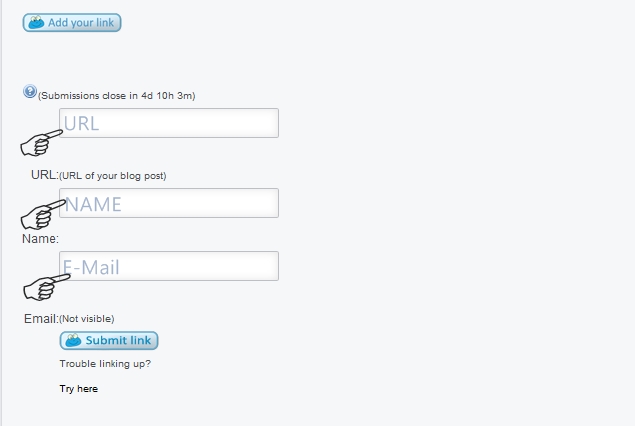Click the Email: field label
The image size is (635, 426).
click(41, 319)
